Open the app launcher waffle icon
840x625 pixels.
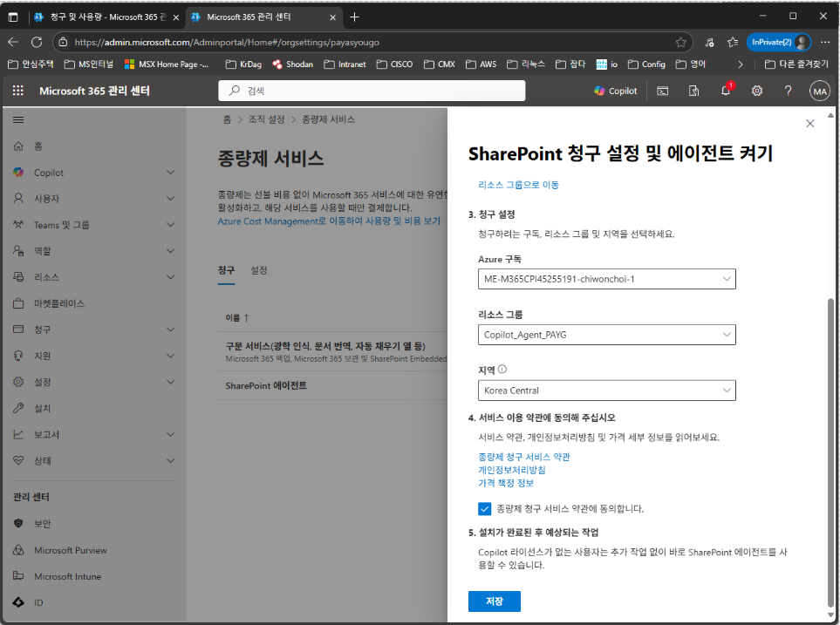17,91
